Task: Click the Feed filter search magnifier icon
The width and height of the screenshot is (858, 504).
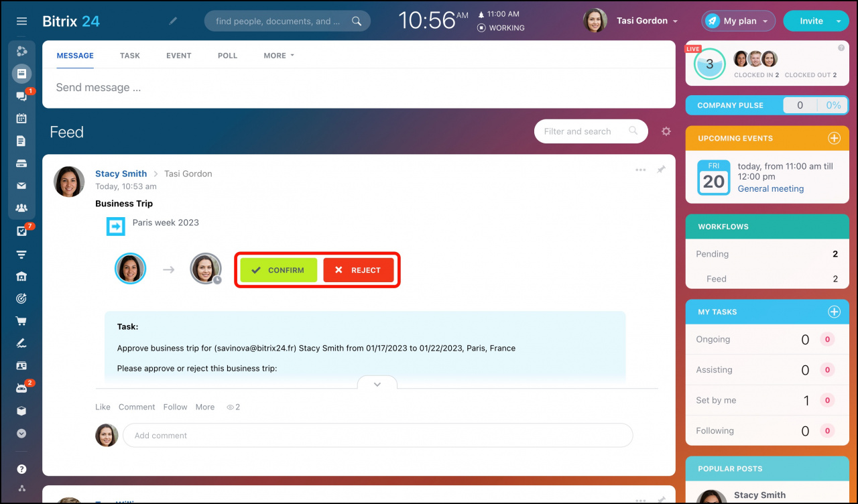Action: pyautogui.click(x=633, y=131)
